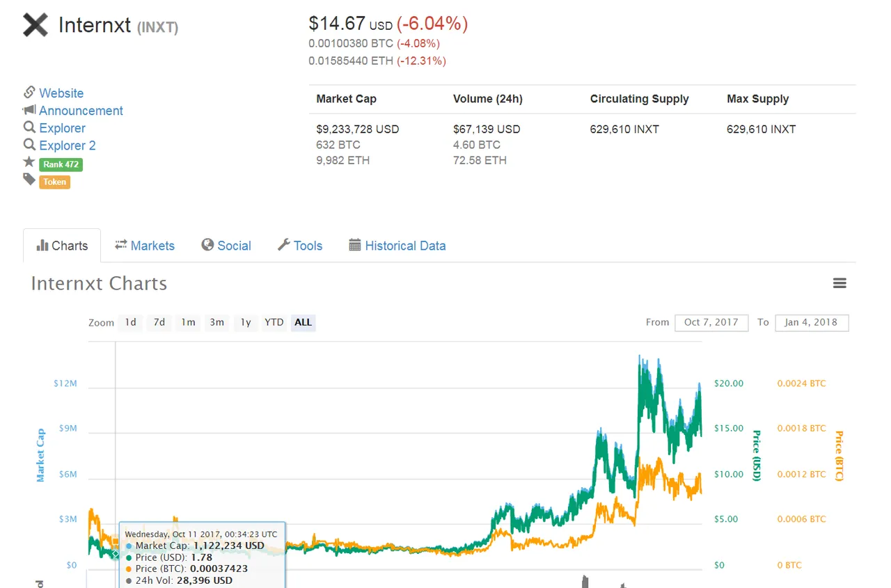Click the Price (BTC) axis label
Image resolution: width=891 pixels, height=588 pixels.
pos(839,456)
